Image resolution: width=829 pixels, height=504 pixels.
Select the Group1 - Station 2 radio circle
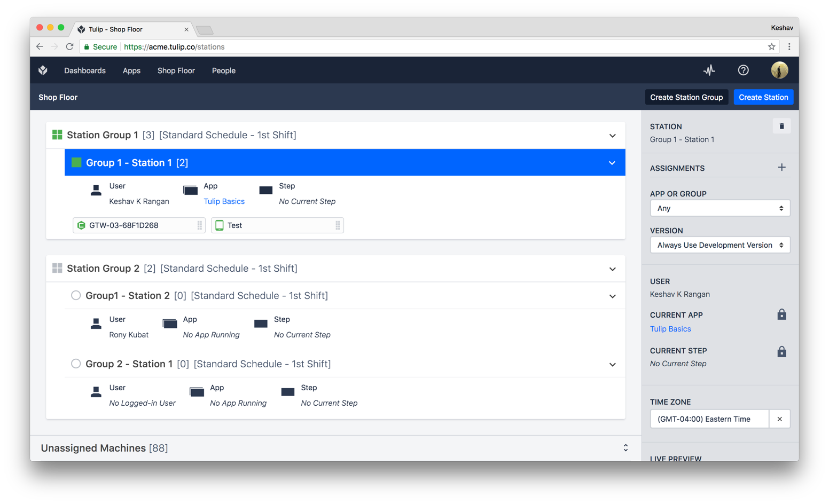[76, 295]
